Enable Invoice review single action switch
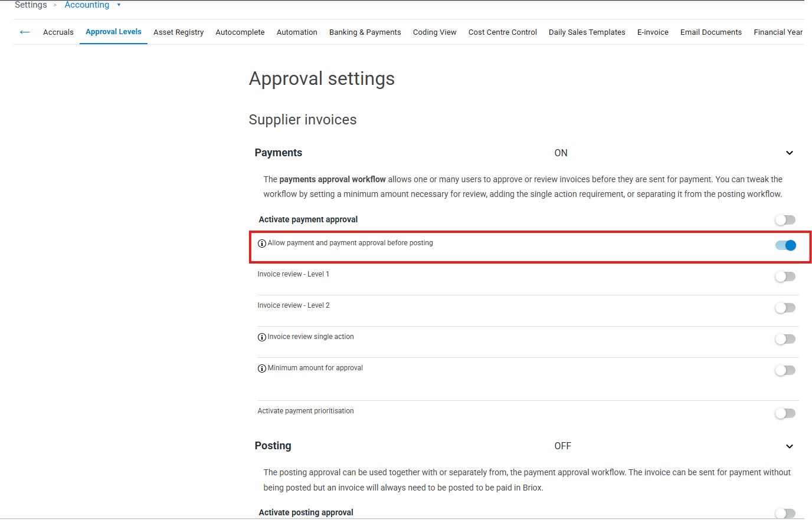This screenshot has height=520, width=812. (x=785, y=339)
